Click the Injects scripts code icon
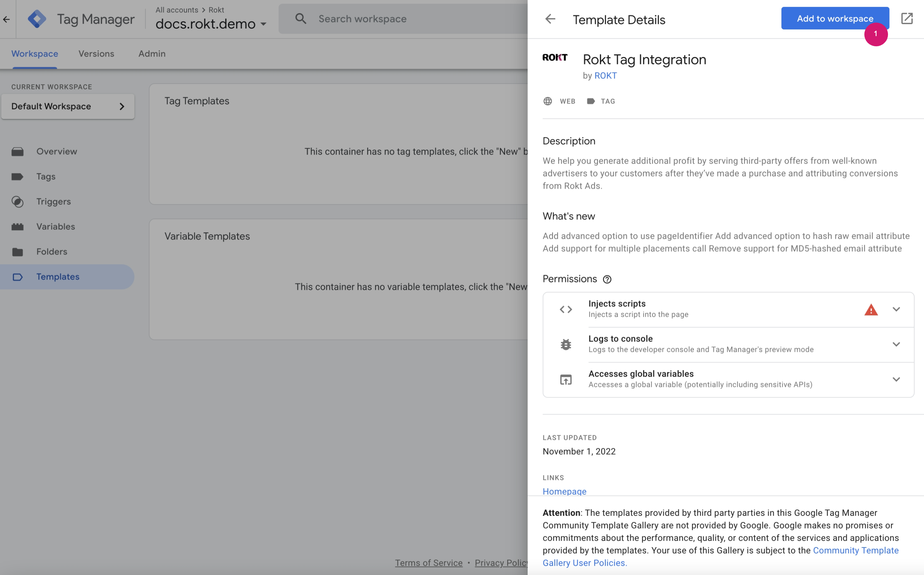 pos(566,309)
